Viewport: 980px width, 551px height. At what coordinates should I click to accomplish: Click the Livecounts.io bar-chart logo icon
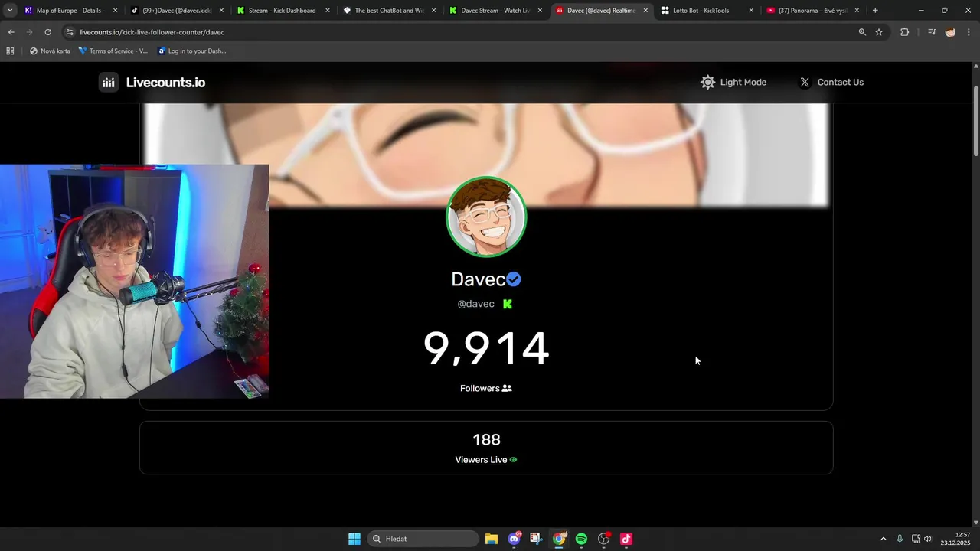point(109,83)
